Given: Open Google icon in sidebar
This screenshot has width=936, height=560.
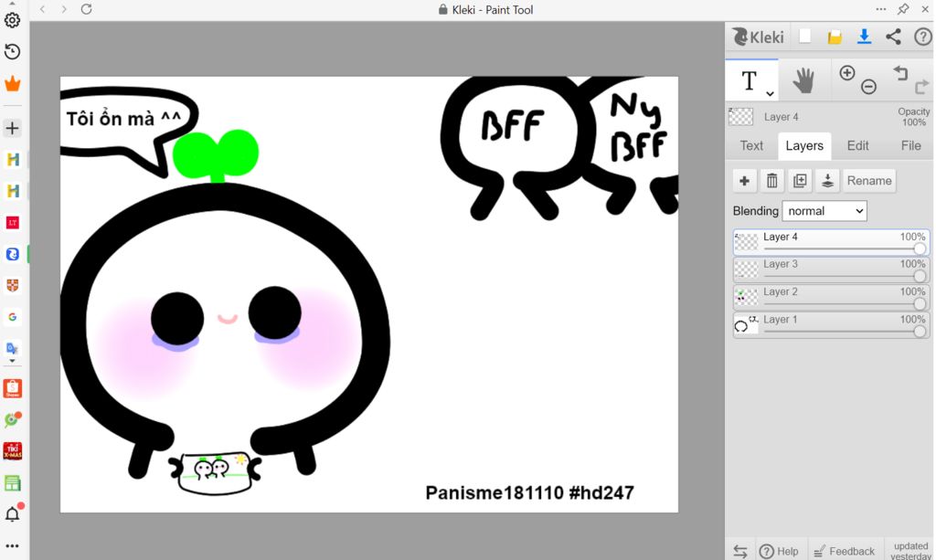Looking at the screenshot, I should tap(12, 317).
